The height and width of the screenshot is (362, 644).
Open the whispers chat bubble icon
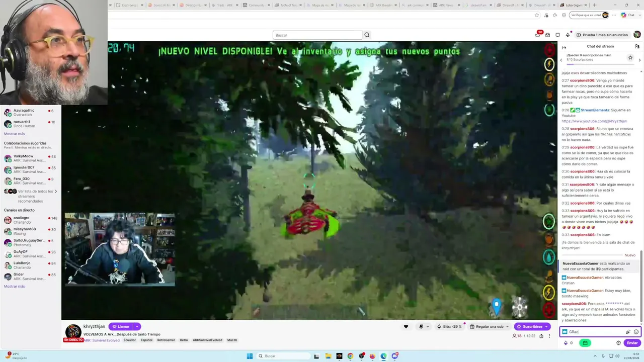click(557, 35)
